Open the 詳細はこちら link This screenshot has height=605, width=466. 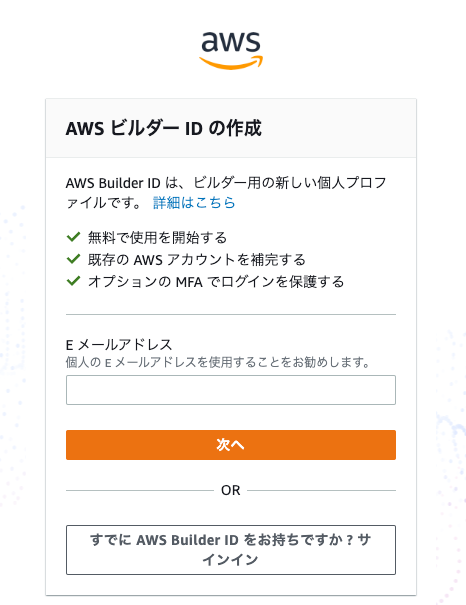[194, 203]
